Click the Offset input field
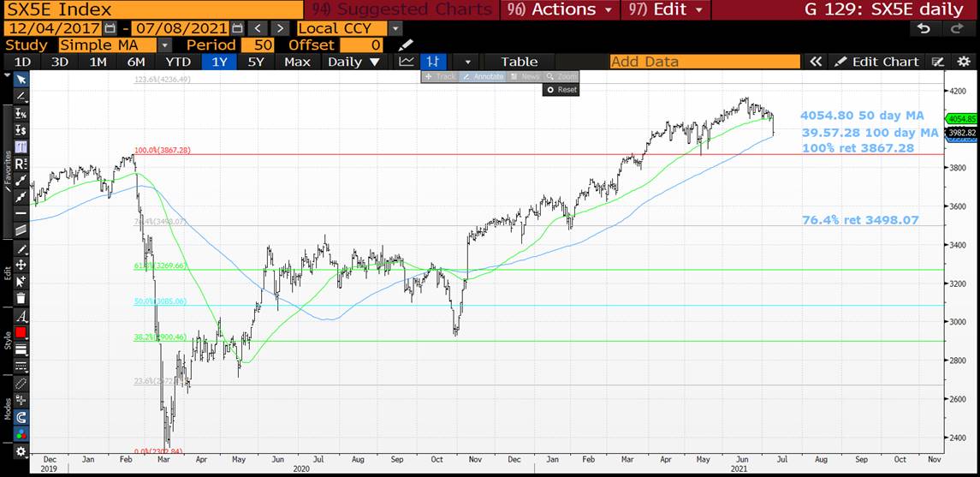980x477 pixels. pyautogui.click(x=362, y=45)
